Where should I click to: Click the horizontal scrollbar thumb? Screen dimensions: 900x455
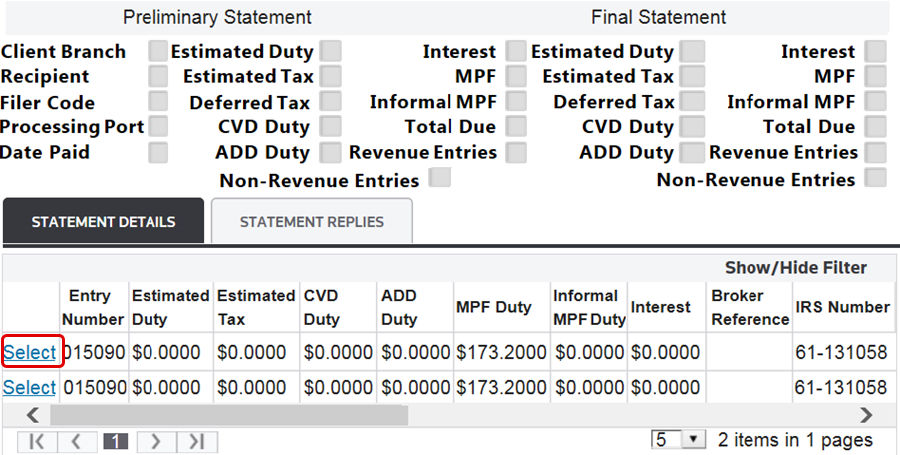point(229,415)
